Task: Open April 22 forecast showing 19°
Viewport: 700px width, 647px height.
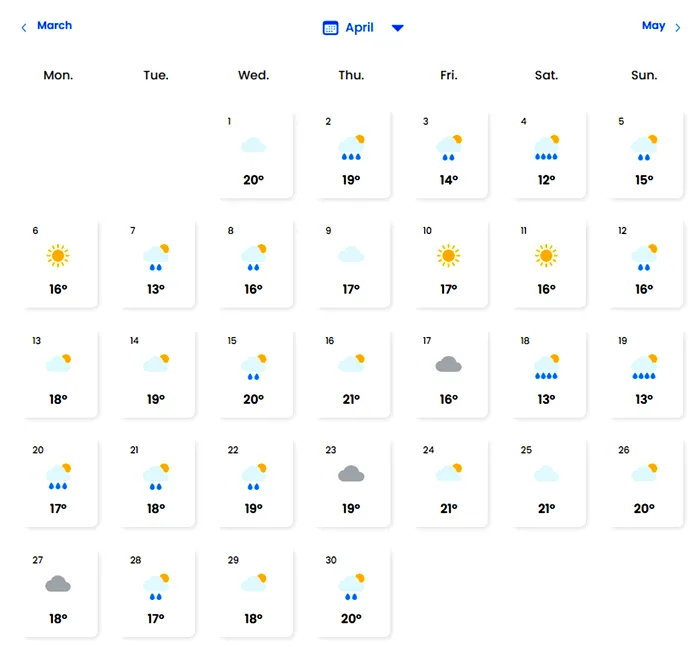Action: coord(254,483)
